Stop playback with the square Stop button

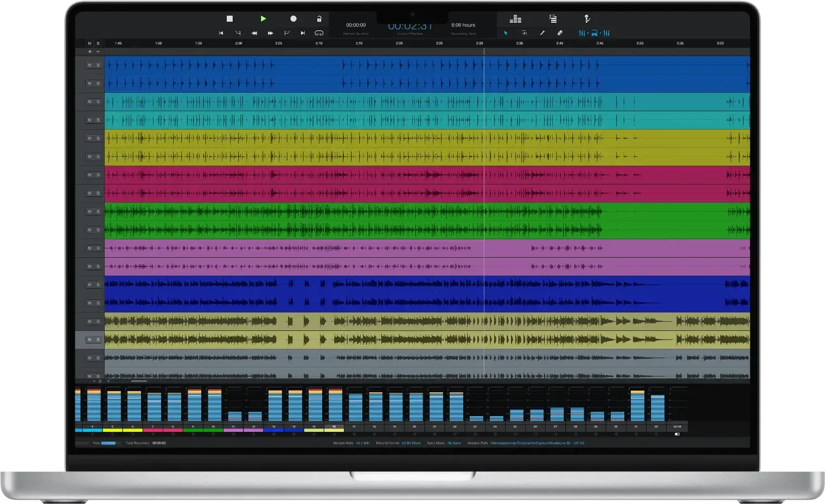click(x=229, y=18)
